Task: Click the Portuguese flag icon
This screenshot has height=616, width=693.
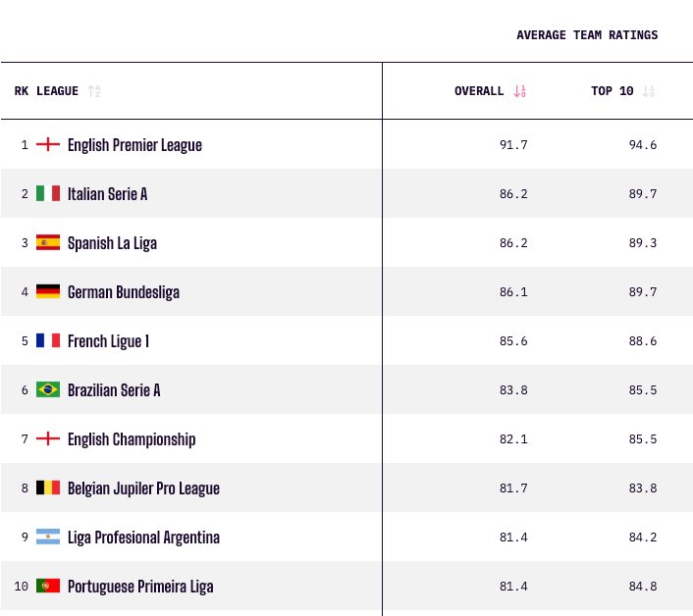Action: [x=48, y=586]
